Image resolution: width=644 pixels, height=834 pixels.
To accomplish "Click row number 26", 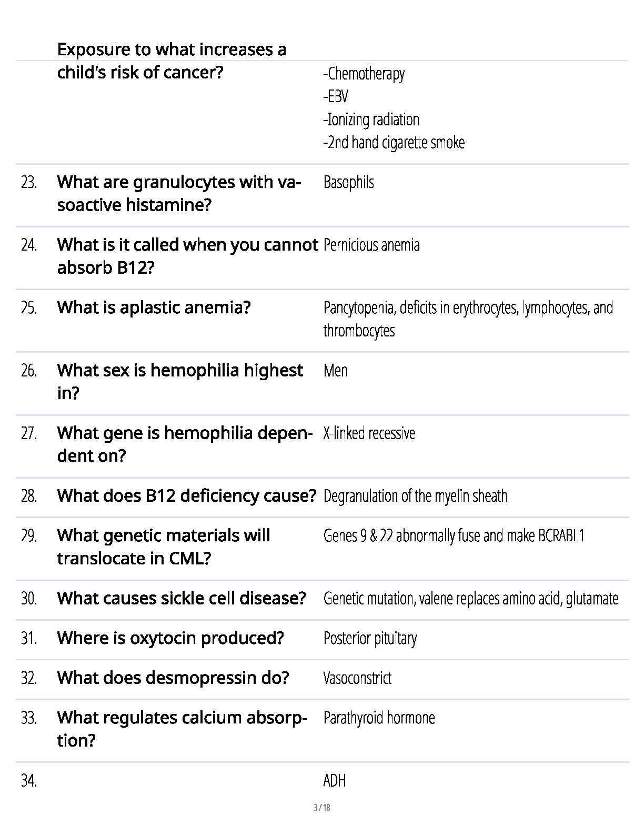I will point(29,371).
